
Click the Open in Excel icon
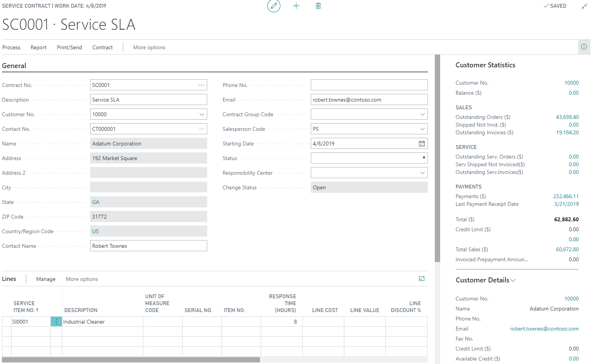point(422,279)
